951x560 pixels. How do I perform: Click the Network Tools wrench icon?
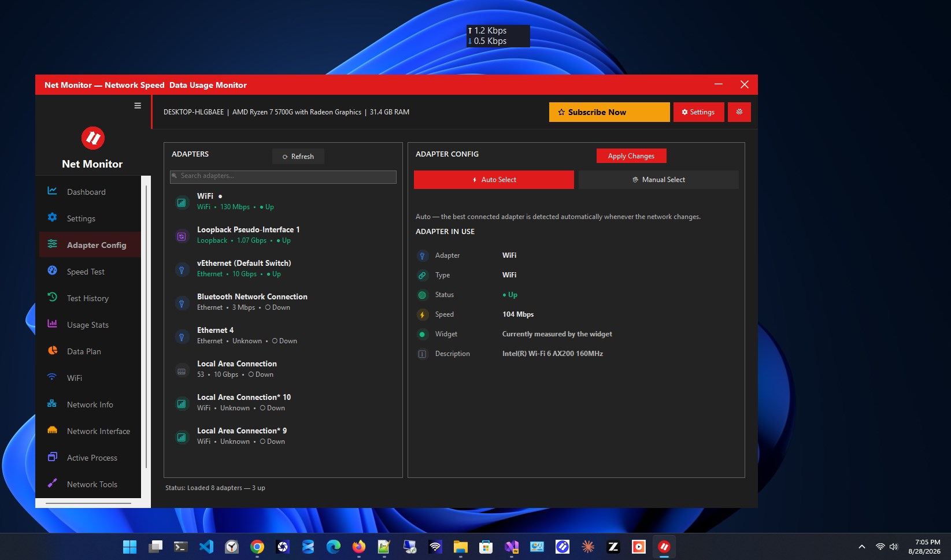[52, 484]
